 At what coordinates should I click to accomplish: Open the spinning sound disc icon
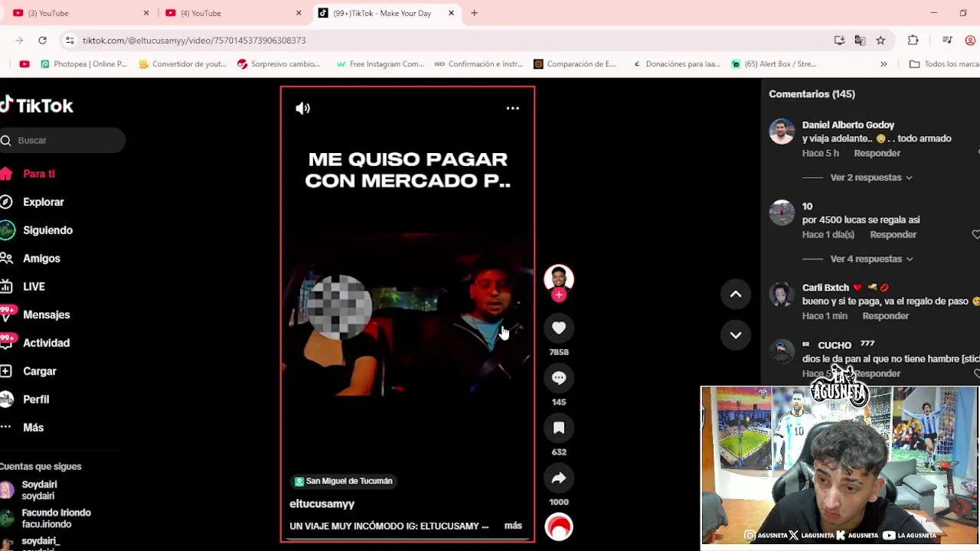(x=559, y=527)
